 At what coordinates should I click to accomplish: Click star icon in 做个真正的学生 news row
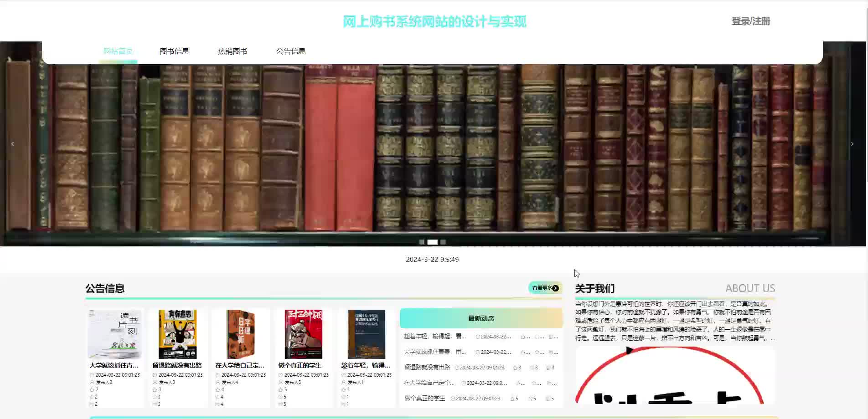[x=530, y=399]
